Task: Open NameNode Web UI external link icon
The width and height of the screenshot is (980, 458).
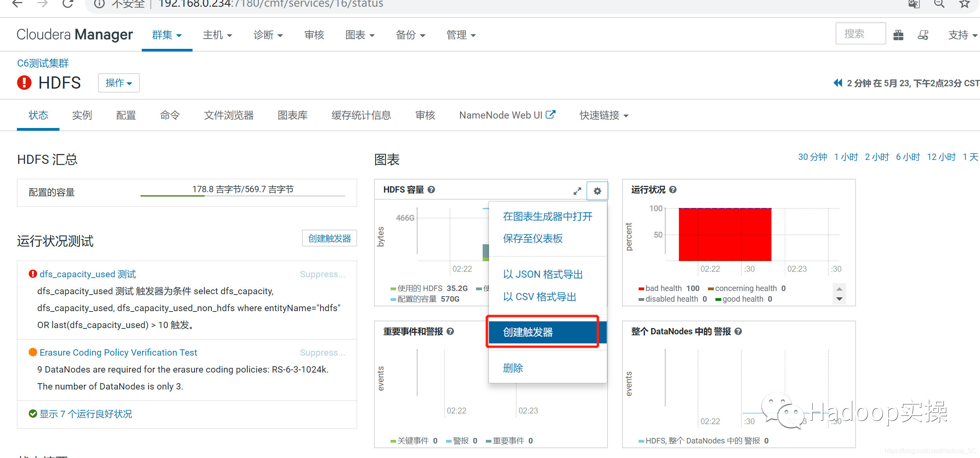Action: tap(551, 114)
